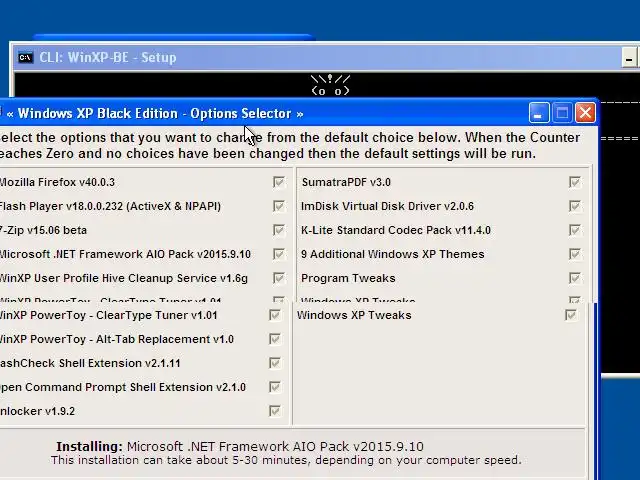Close the Options Selector window
Viewport: 640px width, 480px height.
[x=585, y=113]
